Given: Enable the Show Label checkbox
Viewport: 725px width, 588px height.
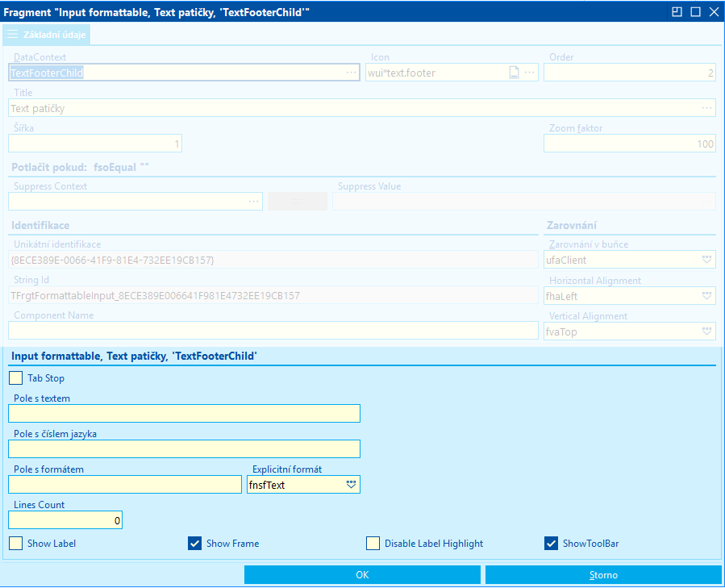Looking at the screenshot, I should tap(15, 543).
